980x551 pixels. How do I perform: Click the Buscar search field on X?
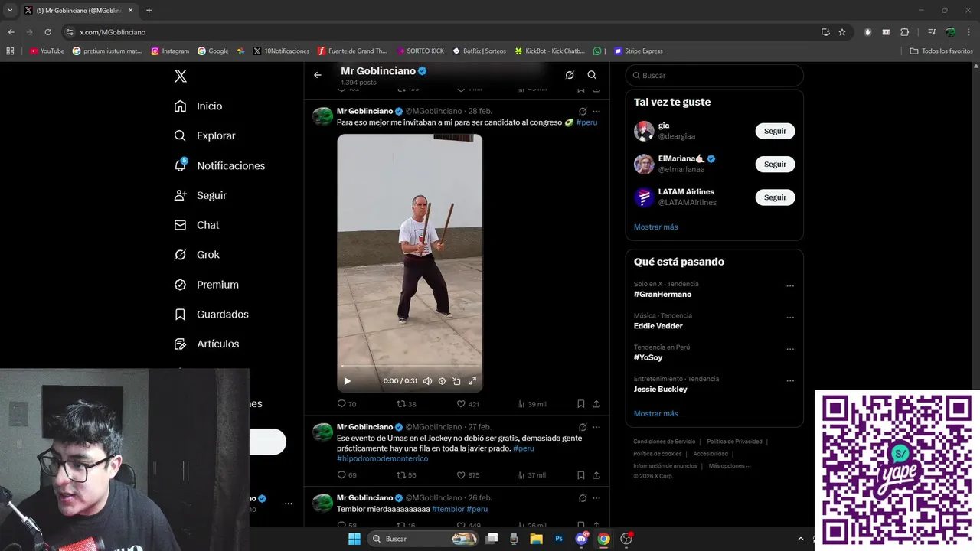pyautogui.click(x=714, y=76)
